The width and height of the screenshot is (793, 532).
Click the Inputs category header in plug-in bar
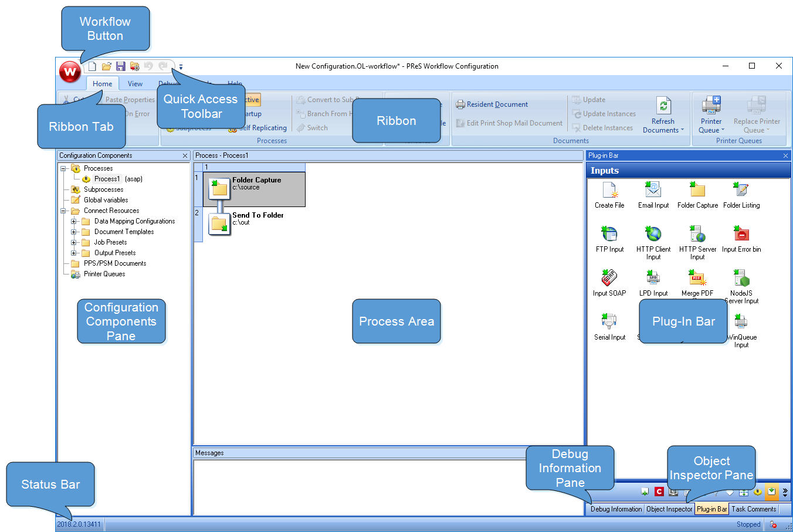tap(689, 171)
